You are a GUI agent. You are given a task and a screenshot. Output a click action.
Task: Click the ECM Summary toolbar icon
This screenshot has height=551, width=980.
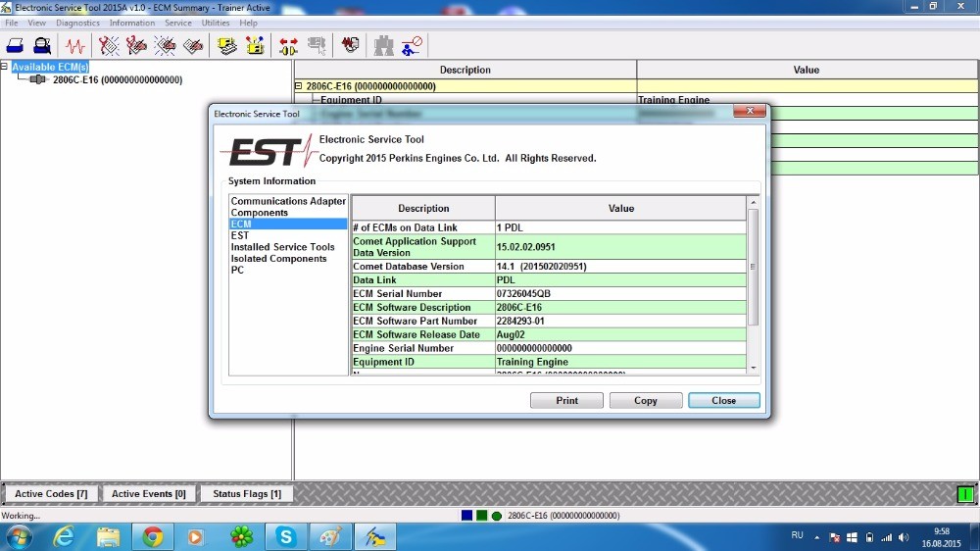227,46
